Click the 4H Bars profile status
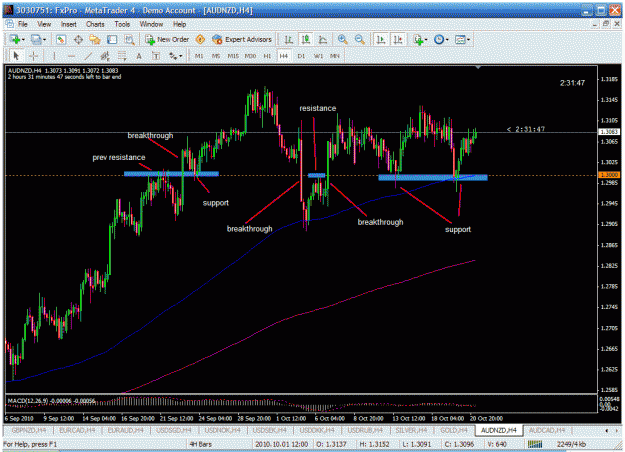 (200, 444)
